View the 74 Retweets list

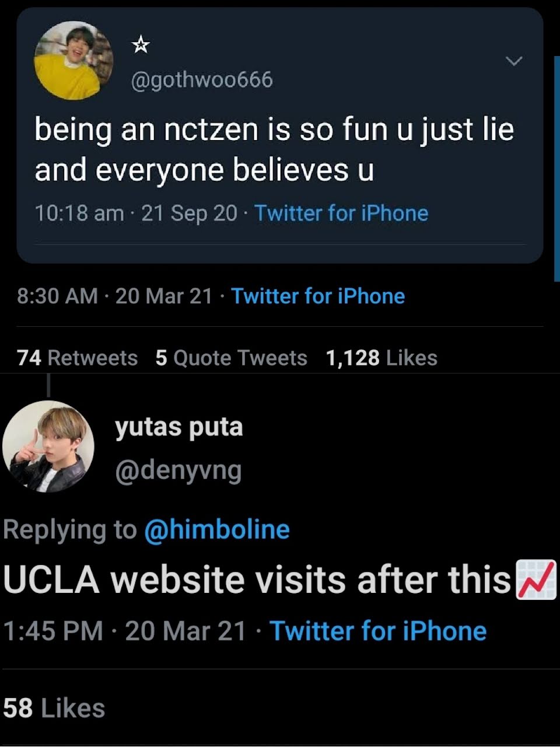78,358
